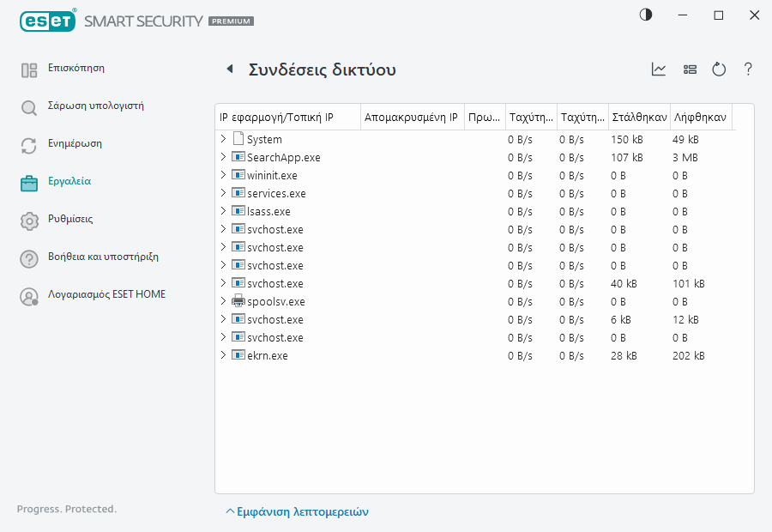Image resolution: width=772 pixels, height=532 pixels.
Task: Expand the lsass.exe tree entry
Action: click(x=223, y=211)
